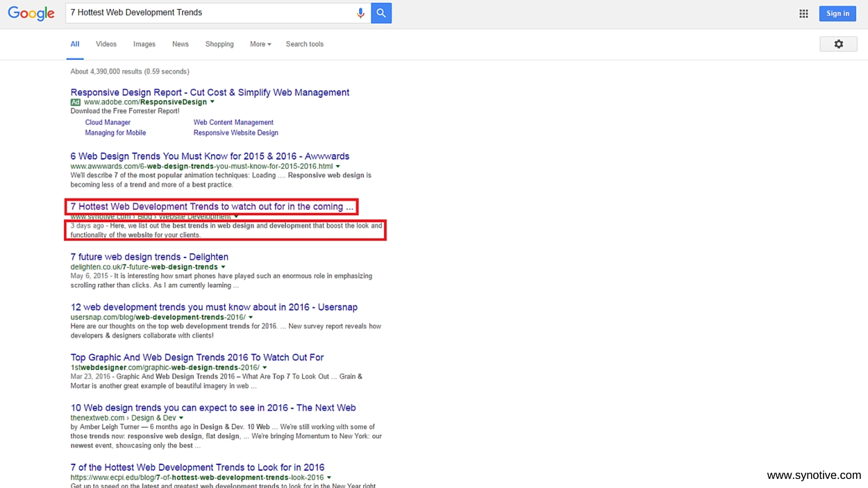Expand arrow beside awwwards.com result URL

point(338,167)
